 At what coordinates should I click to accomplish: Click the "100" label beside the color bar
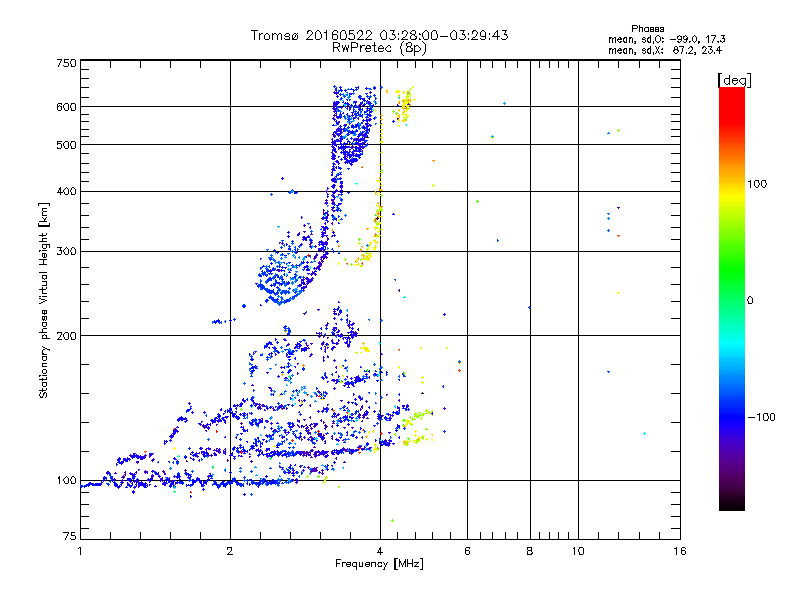[x=757, y=184]
